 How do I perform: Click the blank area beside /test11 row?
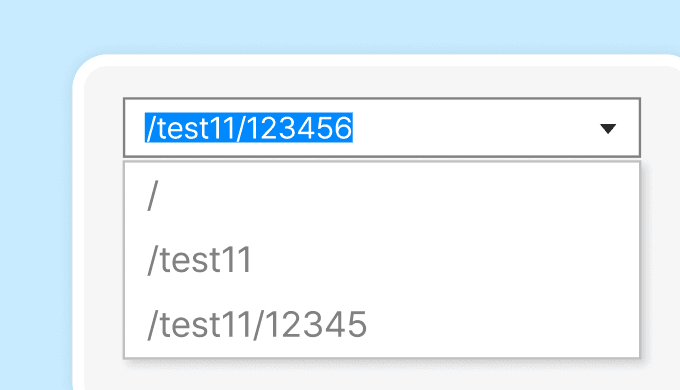(x=445, y=260)
